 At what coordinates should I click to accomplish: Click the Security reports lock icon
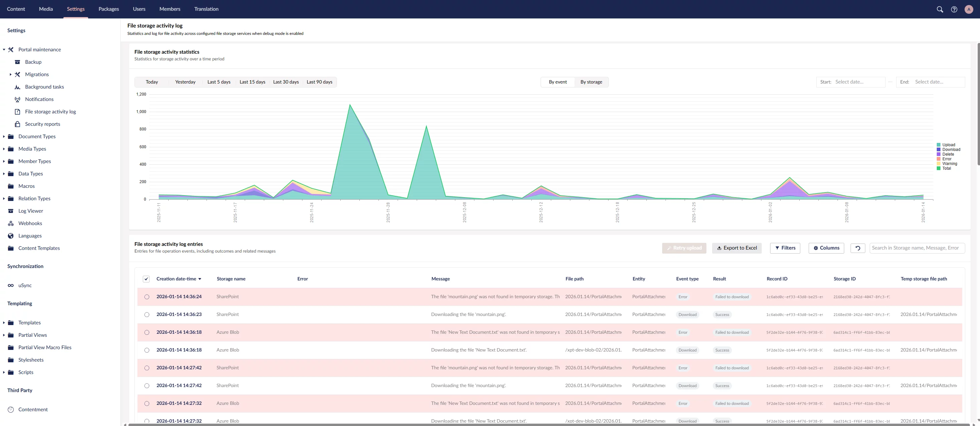point(17,124)
